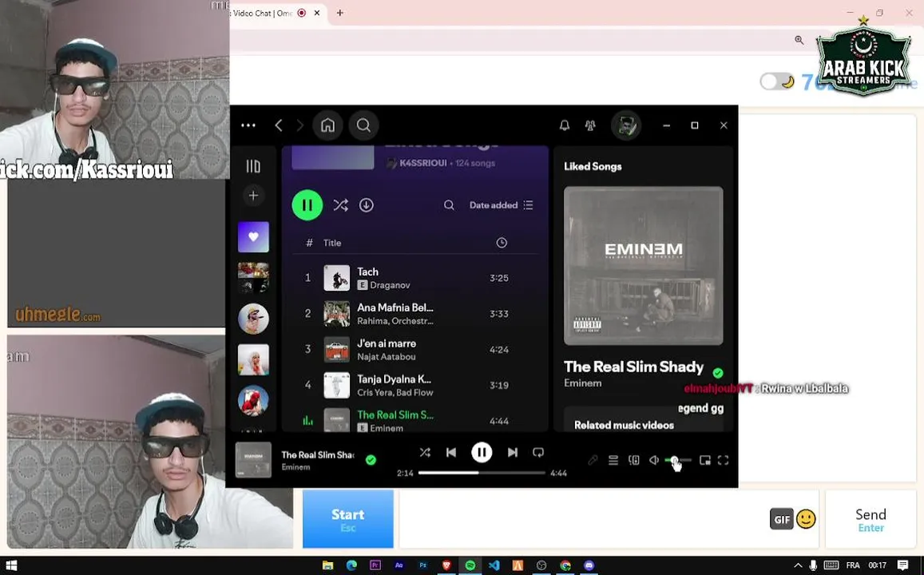
Task: Open Spotify notifications bell
Action: click(x=565, y=125)
